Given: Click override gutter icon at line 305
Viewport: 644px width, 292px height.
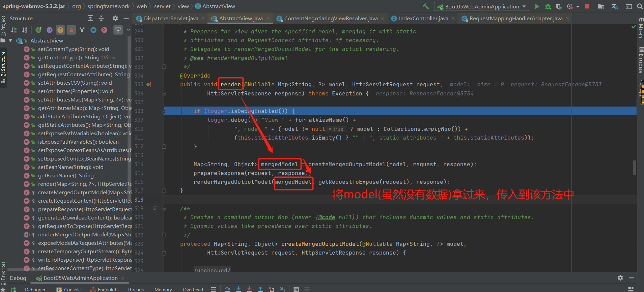Looking at the screenshot, I should pyautogui.click(x=149, y=84).
